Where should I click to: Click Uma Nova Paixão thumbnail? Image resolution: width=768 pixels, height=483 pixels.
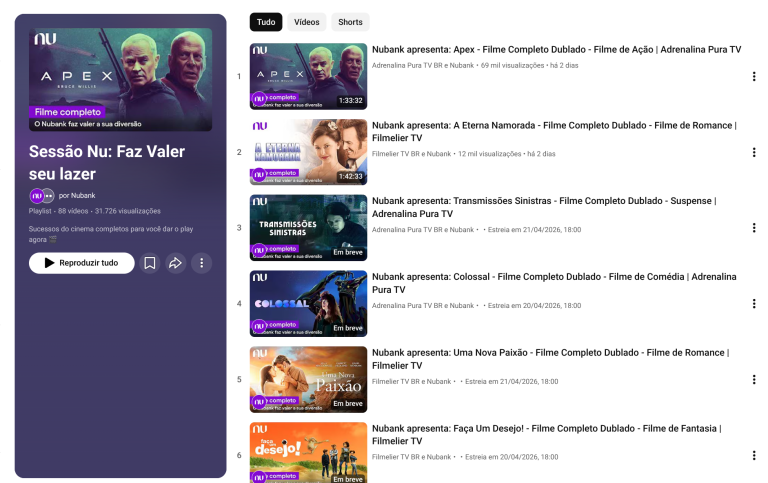click(x=309, y=380)
